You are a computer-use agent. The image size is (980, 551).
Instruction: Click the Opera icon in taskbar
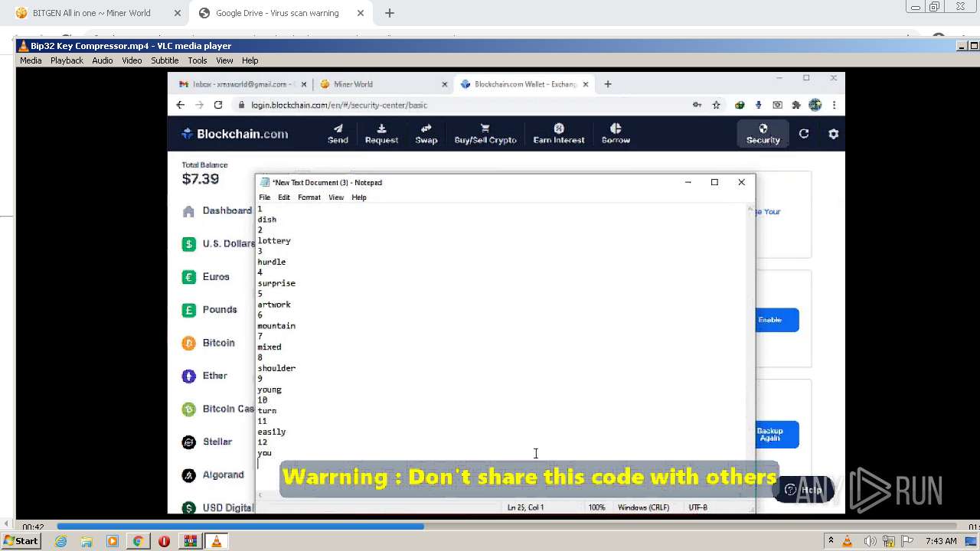coord(164,541)
